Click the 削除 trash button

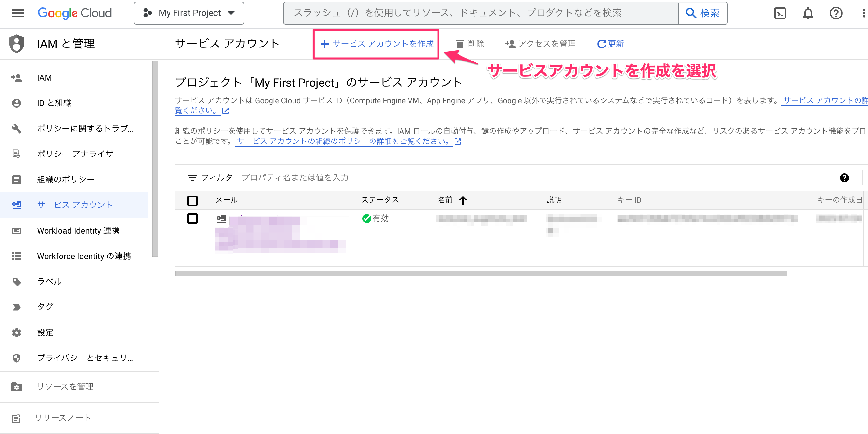470,44
